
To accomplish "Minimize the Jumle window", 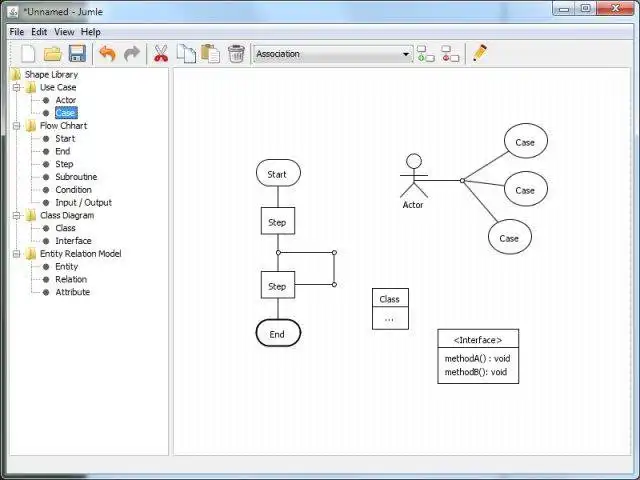I will [x=564, y=9].
